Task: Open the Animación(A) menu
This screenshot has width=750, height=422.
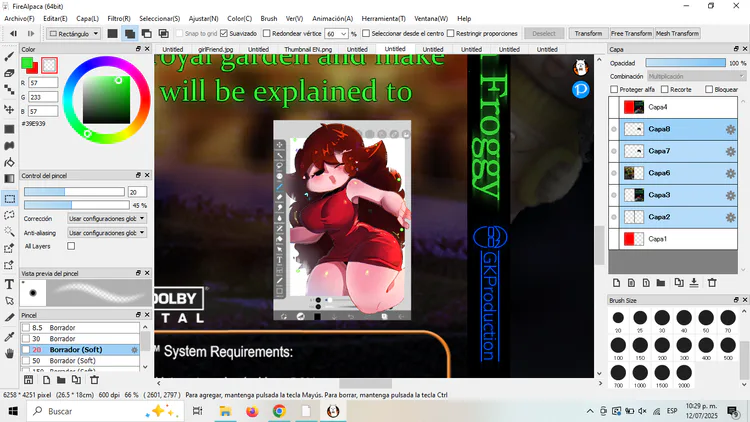Action: [x=332, y=19]
